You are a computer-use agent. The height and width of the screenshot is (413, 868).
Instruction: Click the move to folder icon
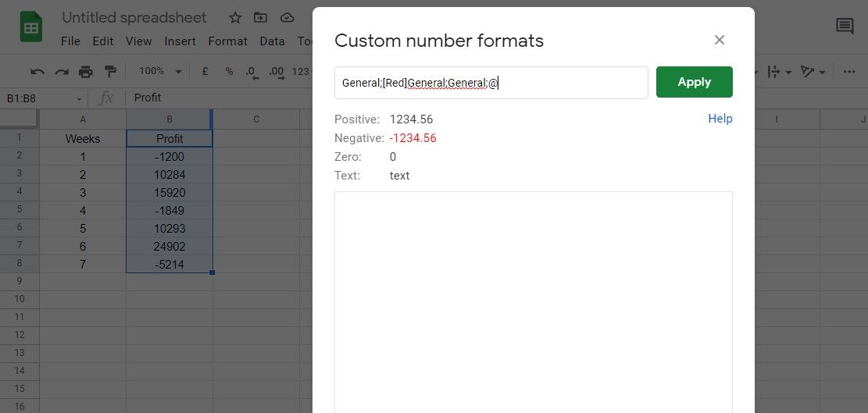tap(260, 17)
